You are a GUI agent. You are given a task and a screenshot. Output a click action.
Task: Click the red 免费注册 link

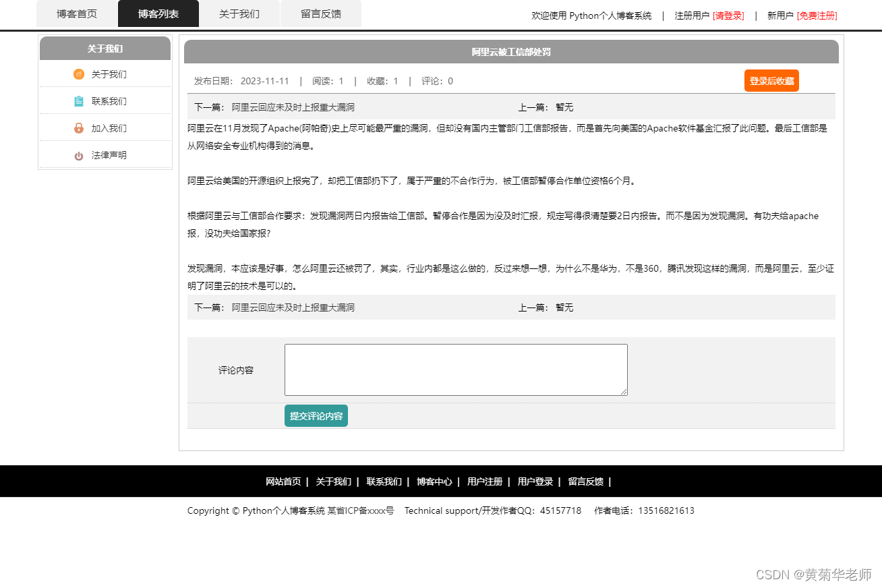point(817,16)
